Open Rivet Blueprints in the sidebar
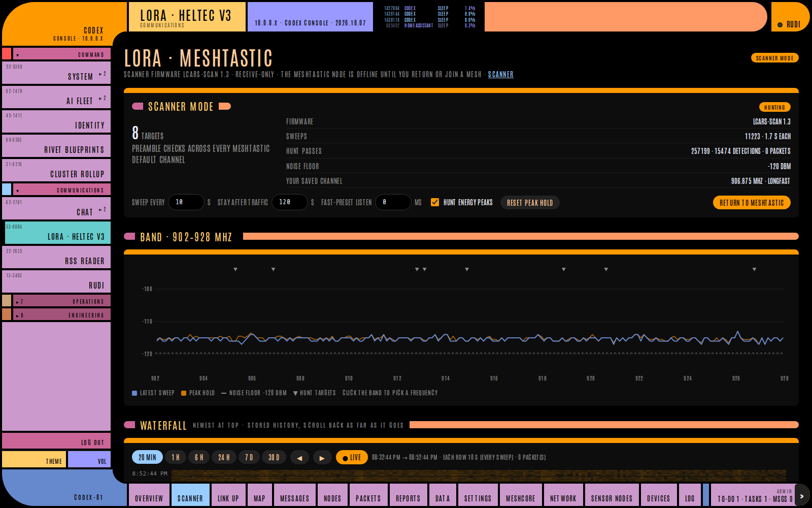The height and width of the screenshot is (508, 812). (x=56, y=146)
